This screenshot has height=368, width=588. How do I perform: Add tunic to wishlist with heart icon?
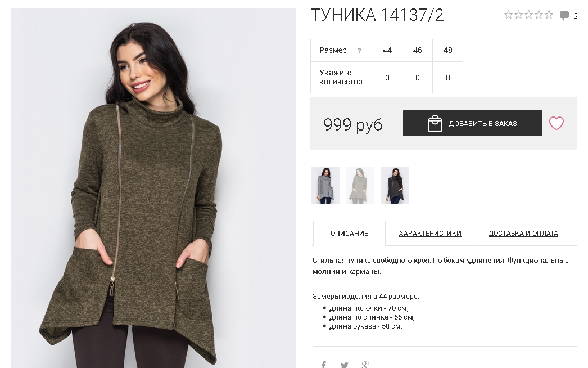click(x=556, y=123)
